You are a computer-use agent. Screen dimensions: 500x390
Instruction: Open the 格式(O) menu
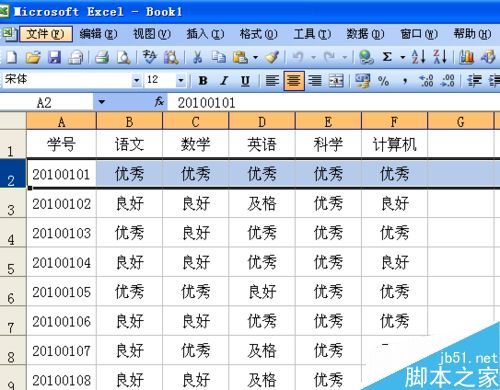click(x=258, y=34)
